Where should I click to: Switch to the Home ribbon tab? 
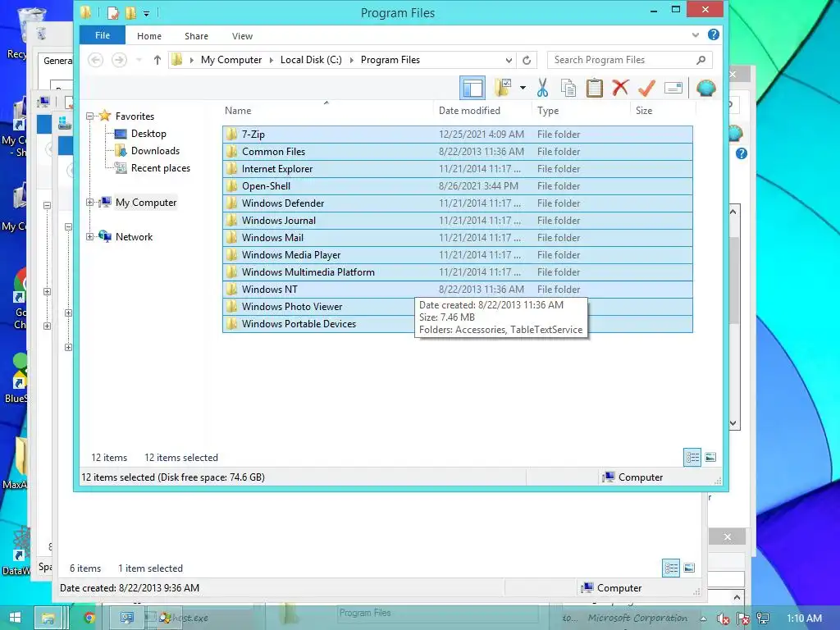pyautogui.click(x=149, y=36)
